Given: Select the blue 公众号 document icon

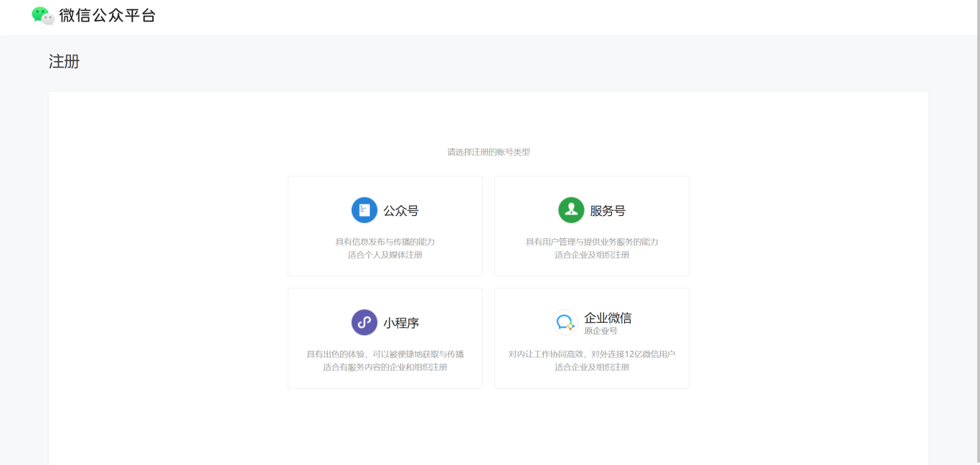Looking at the screenshot, I should (x=364, y=210).
